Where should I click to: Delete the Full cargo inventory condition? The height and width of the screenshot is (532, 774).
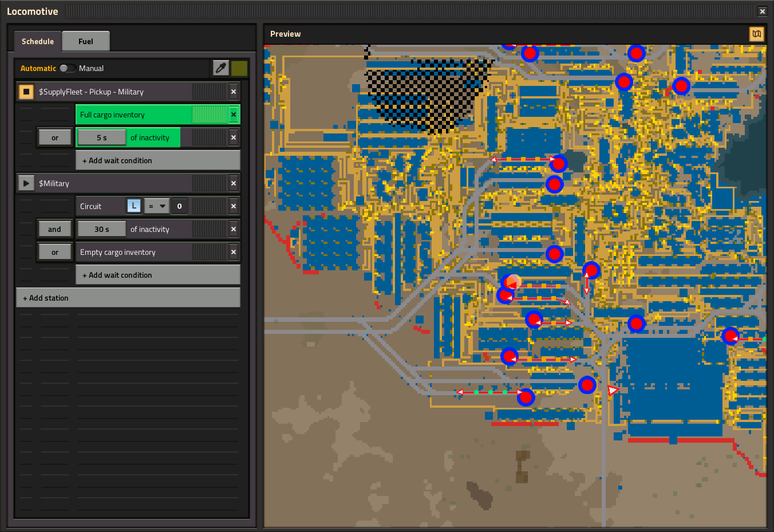tap(233, 114)
